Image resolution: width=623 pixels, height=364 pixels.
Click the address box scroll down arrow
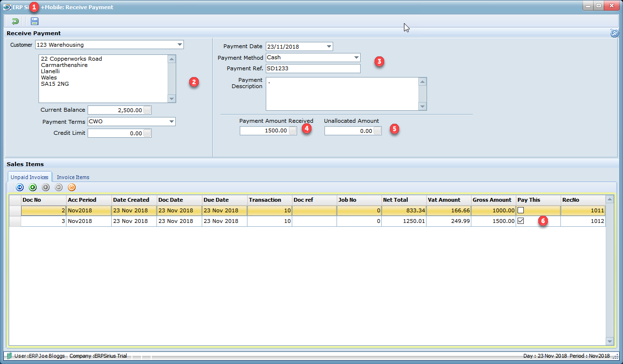coord(172,99)
